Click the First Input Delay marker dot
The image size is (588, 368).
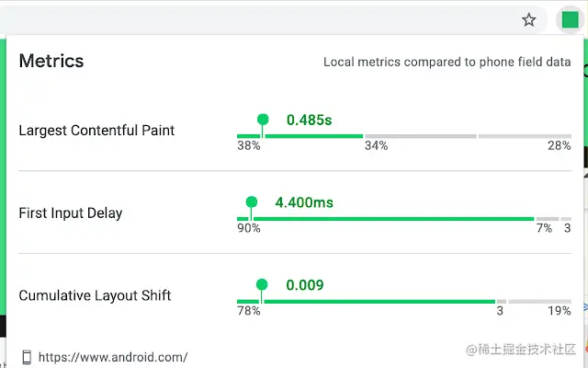coord(252,202)
